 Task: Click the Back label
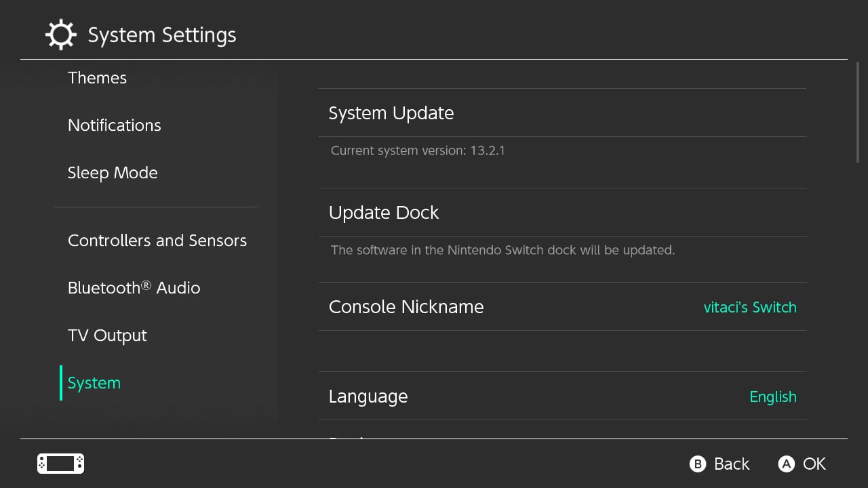pyautogui.click(x=731, y=464)
